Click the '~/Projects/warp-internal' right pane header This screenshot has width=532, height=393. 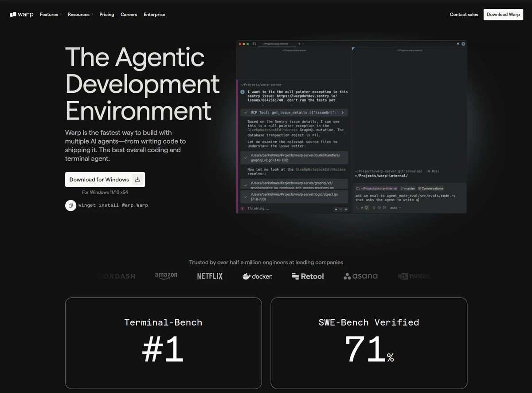coord(410,51)
